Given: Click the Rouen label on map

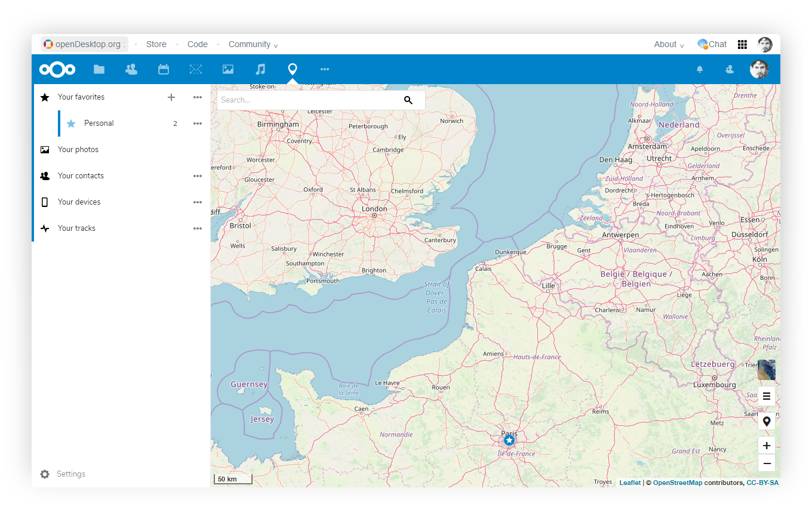Looking at the screenshot, I should [x=441, y=387].
